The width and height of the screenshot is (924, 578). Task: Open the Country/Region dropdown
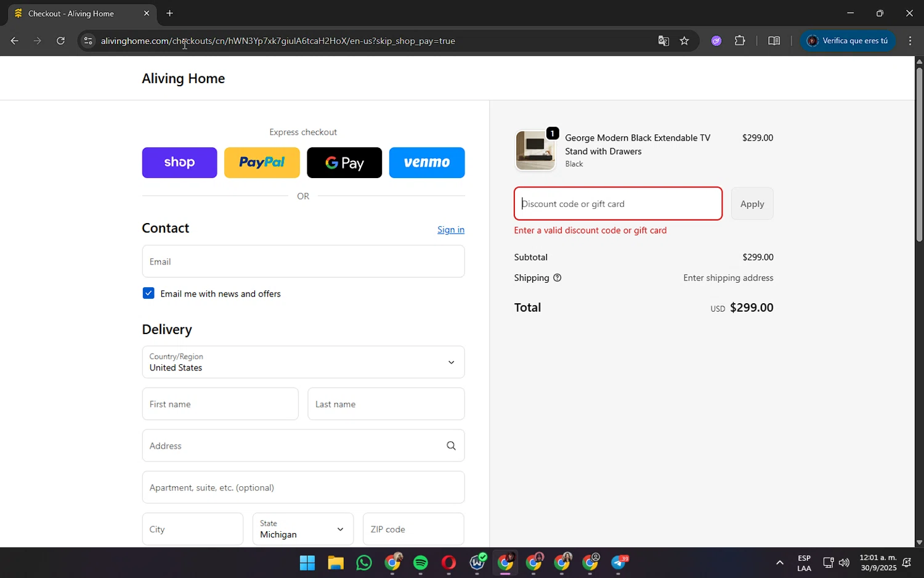click(303, 362)
